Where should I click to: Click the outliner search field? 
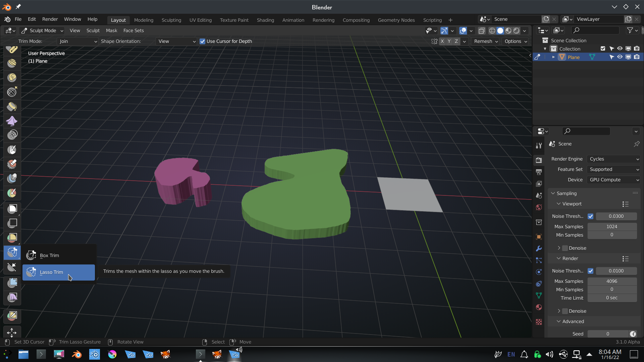(595, 31)
